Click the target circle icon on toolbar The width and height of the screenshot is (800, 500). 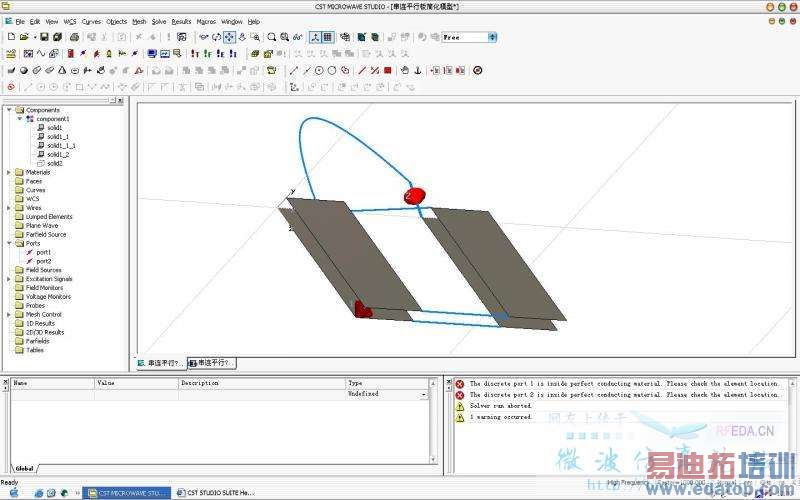[478, 70]
